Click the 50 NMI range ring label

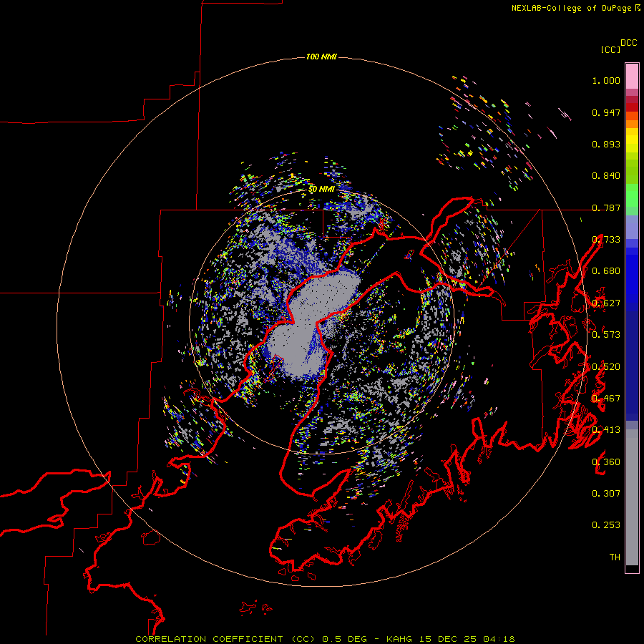tap(321, 190)
